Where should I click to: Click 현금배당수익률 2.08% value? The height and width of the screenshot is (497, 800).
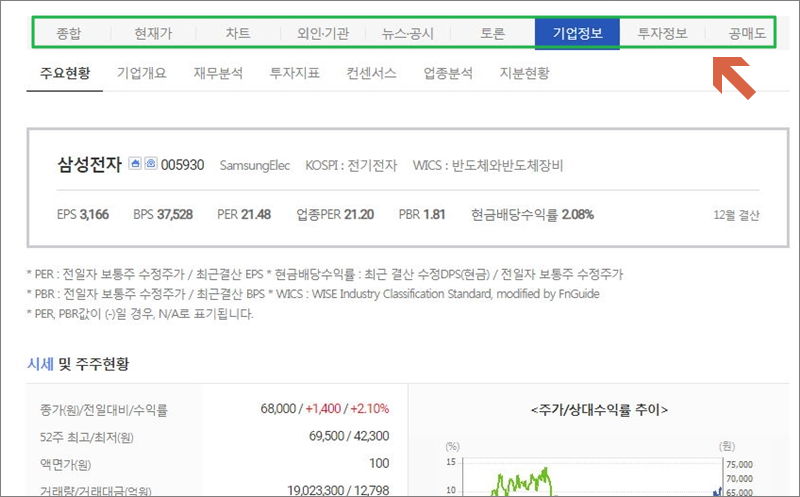coord(533,214)
